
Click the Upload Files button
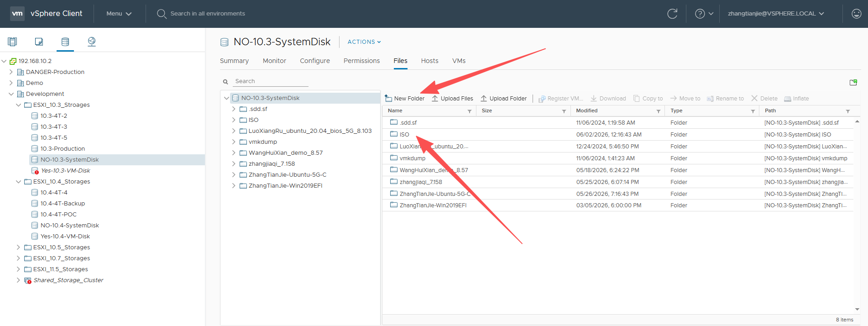tap(452, 99)
